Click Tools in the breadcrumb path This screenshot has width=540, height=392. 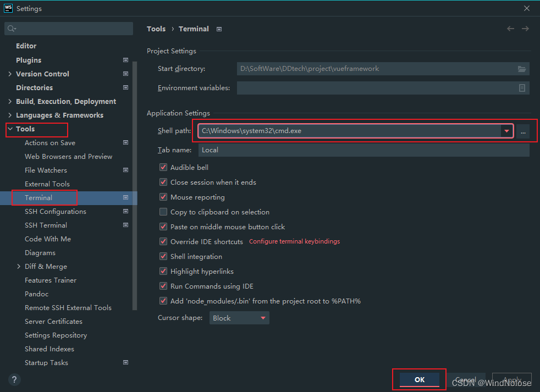pos(156,29)
